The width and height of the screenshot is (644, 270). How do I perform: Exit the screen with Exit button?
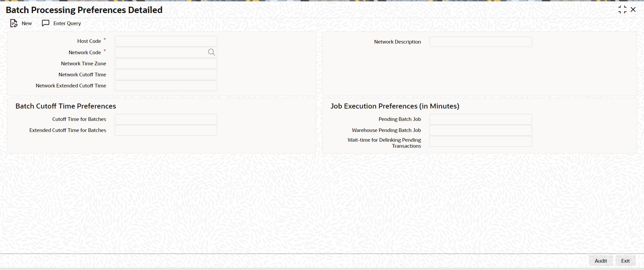click(x=625, y=261)
